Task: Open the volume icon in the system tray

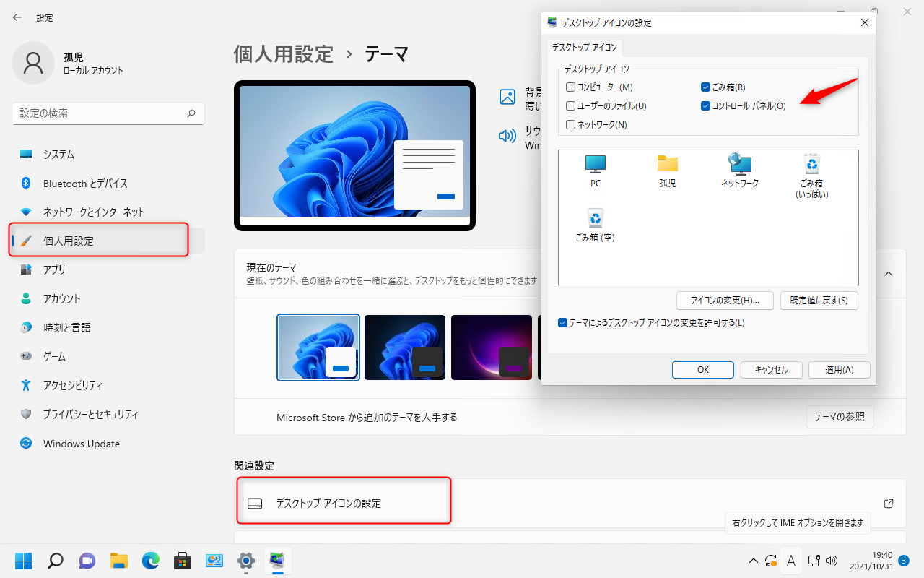Action: point(831,561)
